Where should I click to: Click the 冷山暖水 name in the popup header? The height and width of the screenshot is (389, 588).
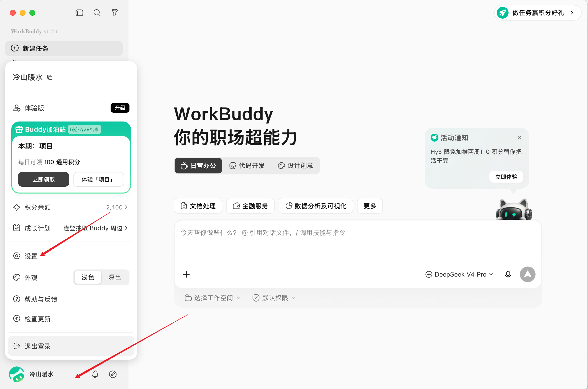click(28, 77)
